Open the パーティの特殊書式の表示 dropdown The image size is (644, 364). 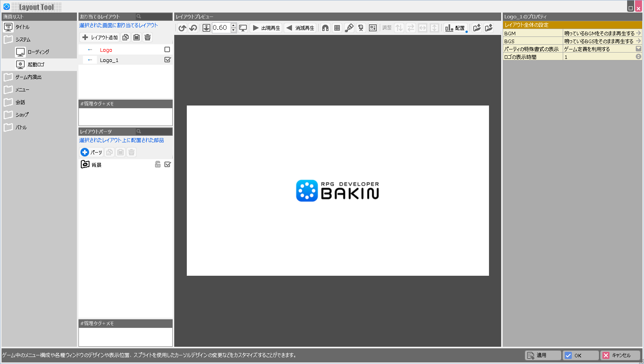[x=638, y=49]
